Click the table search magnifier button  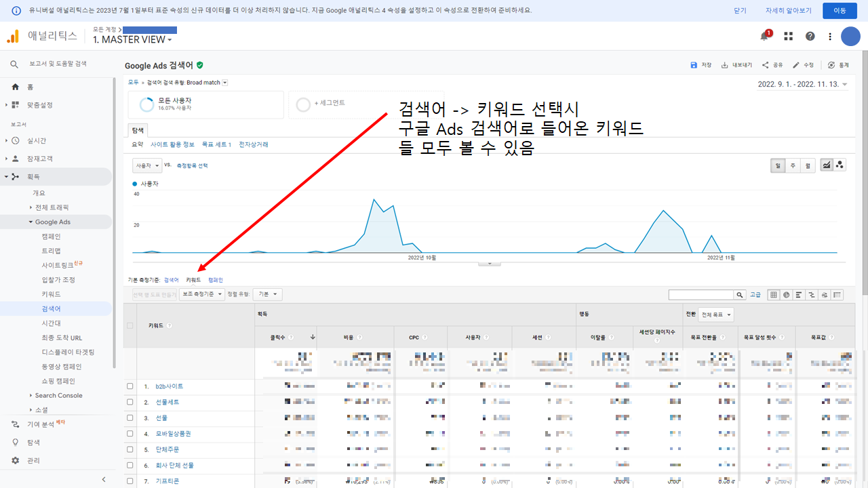pos(740,295)
